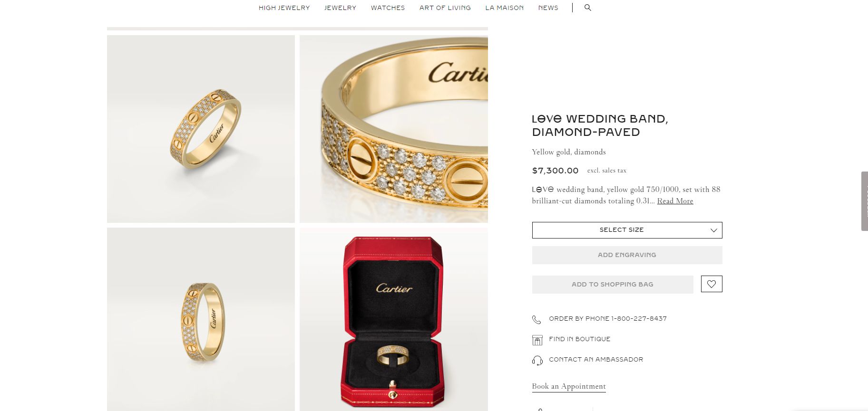Click Add to Shopping Bag button
Image resolution: width=868 pixels, height=411 pixels.
[x=613, y=285]
